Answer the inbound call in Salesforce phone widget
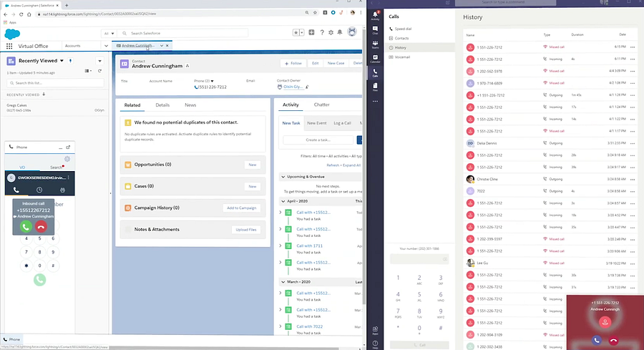 26,226
